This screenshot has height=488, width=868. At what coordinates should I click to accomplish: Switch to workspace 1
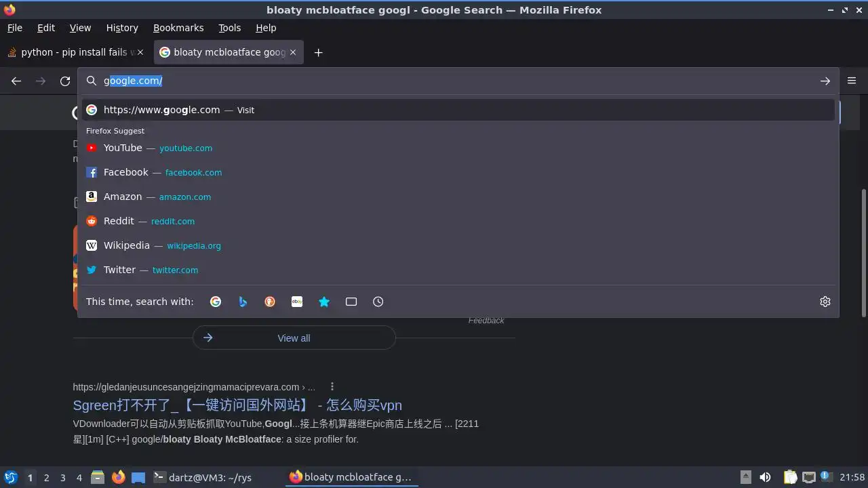click(30, 477)
